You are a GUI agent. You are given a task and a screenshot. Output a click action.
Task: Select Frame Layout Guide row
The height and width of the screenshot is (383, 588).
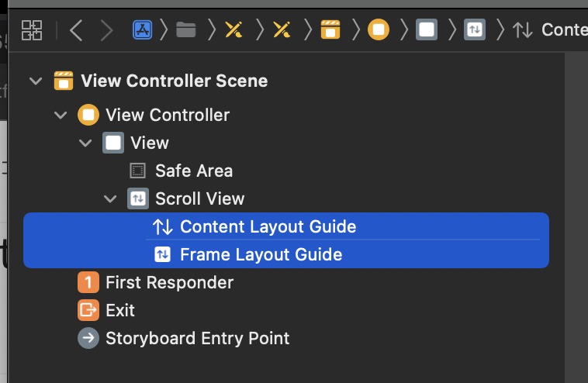(x=286, y=254)
